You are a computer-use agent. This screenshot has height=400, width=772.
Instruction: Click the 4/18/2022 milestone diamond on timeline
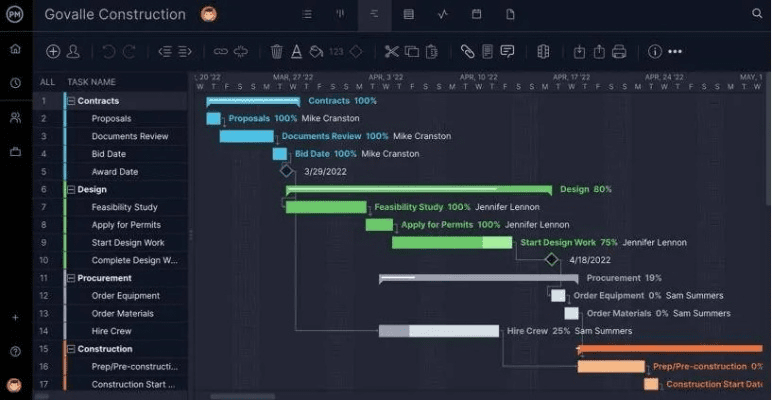tap(551, 260)
